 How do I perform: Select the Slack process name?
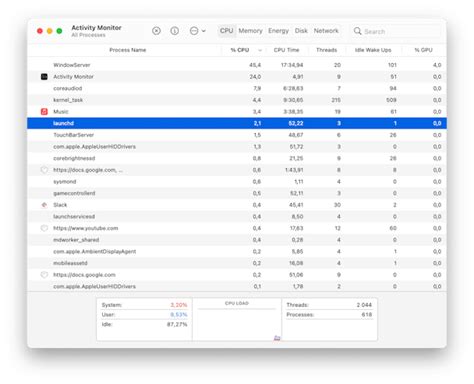[60, 205]
